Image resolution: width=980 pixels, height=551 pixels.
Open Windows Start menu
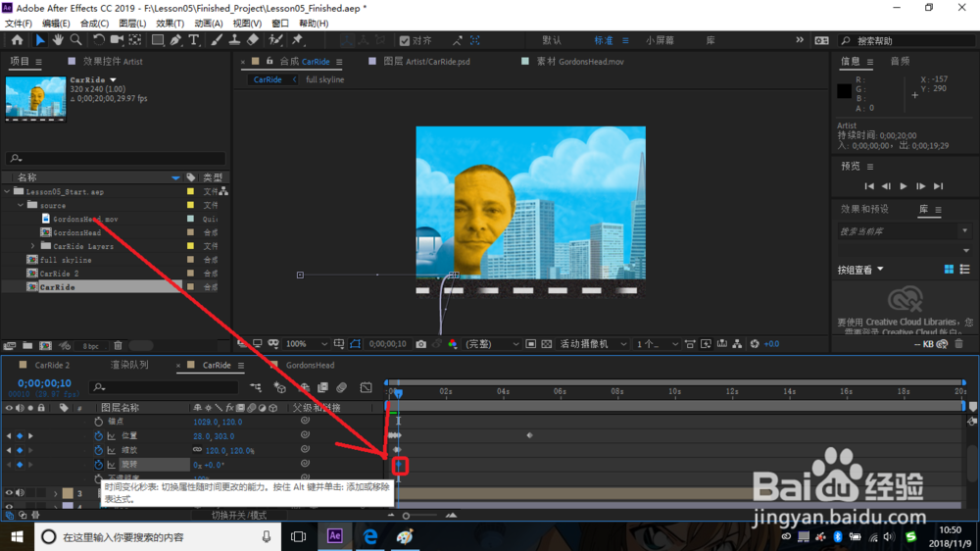click(x=17, y=536)
